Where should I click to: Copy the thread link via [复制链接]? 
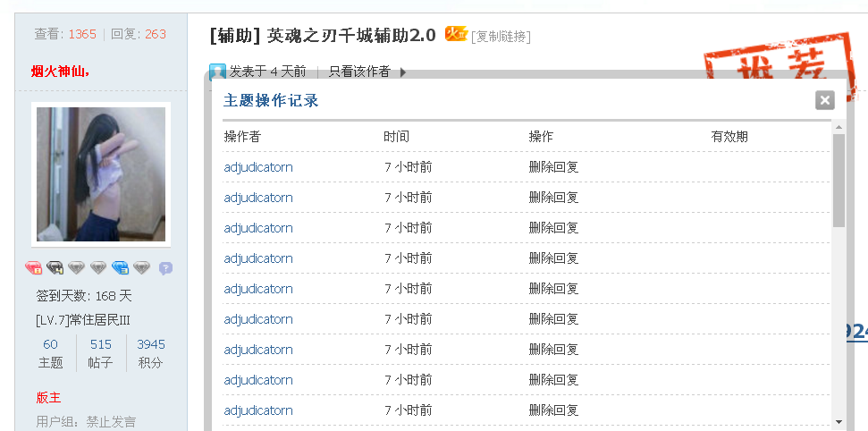point(501,37)
